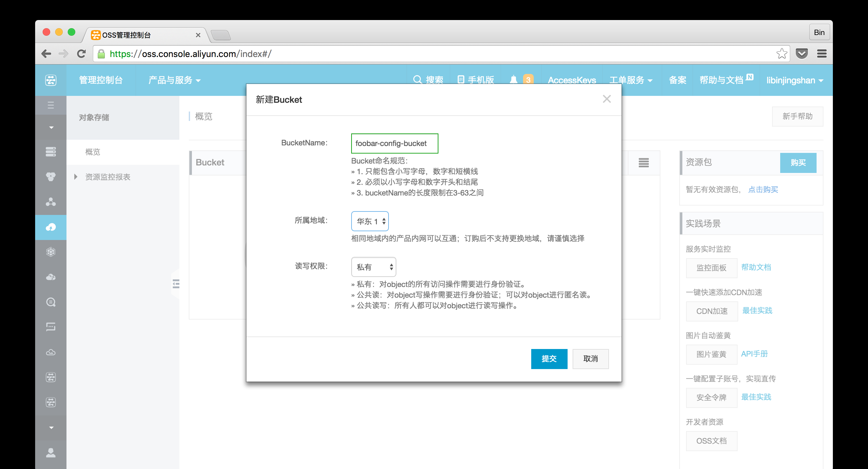Click the 取消 cancel button
This screenshot has width=868, height=469.
click(590, 359)
